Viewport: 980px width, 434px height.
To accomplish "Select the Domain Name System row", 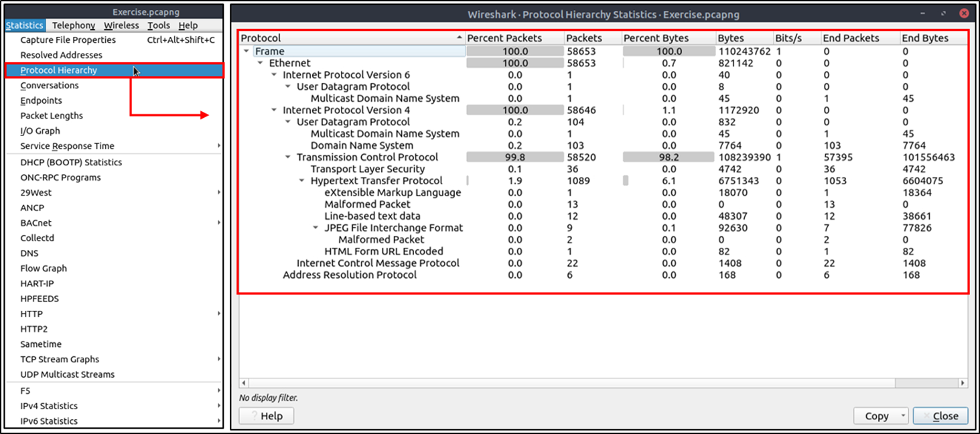I will 362,145.
